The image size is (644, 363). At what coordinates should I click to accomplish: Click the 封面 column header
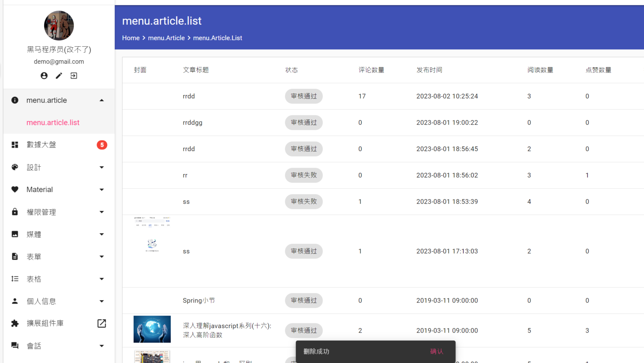pyautogui.click(x=140, y=70)
